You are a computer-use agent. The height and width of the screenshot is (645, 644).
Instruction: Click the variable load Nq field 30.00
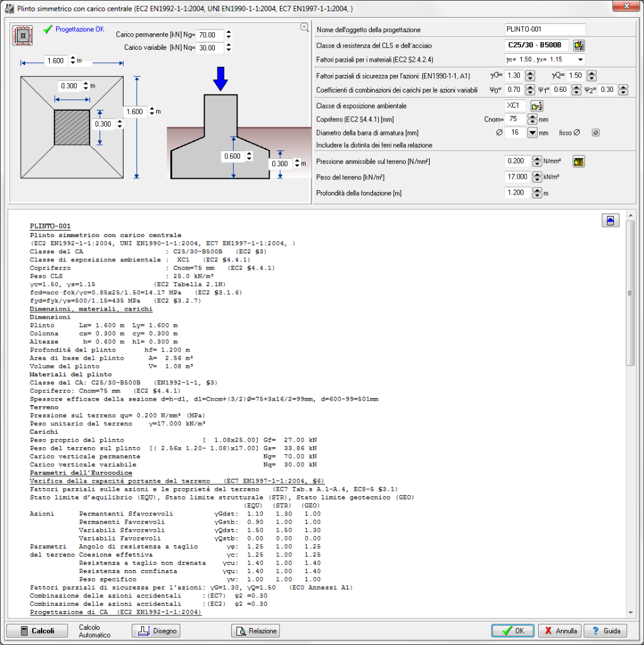[210, 48]
